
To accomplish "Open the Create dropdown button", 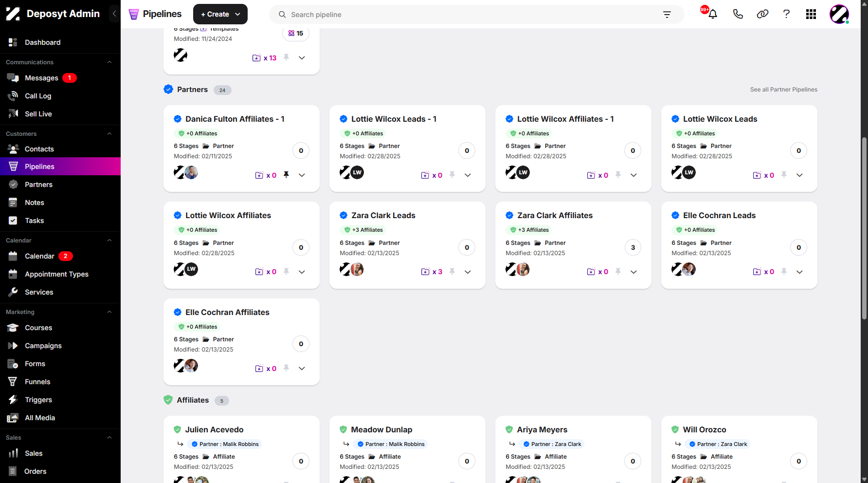I will [220, 14].
